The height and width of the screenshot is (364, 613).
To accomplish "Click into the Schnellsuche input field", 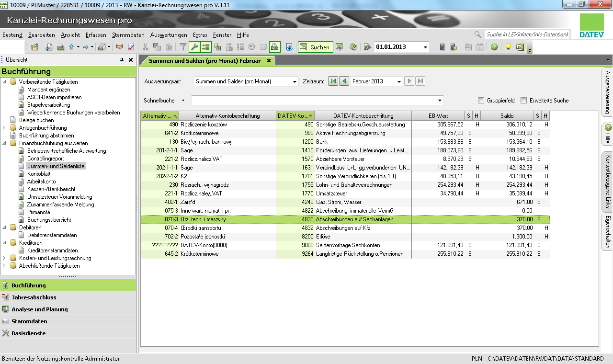I will (x=317, y=101).
